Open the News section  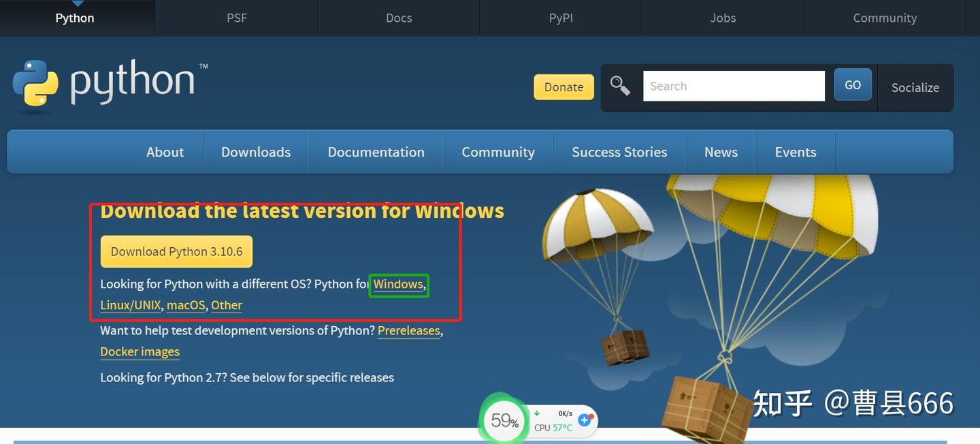click(721, 151)
